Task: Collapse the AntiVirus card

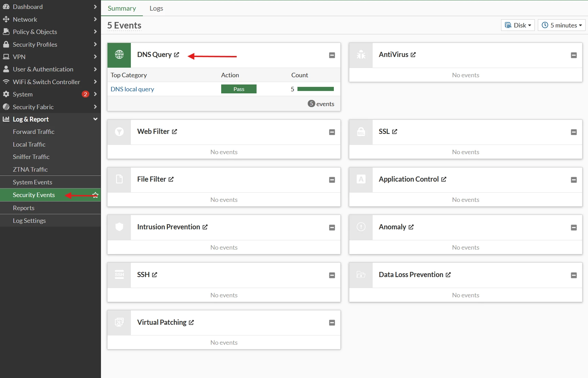Action: coord(574,55)
